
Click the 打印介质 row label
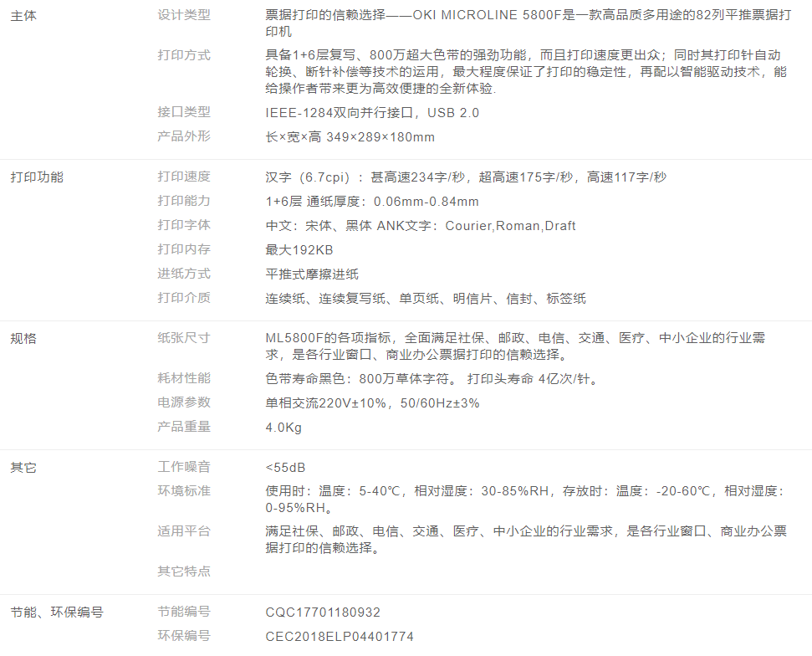click(x=184, y=298)
